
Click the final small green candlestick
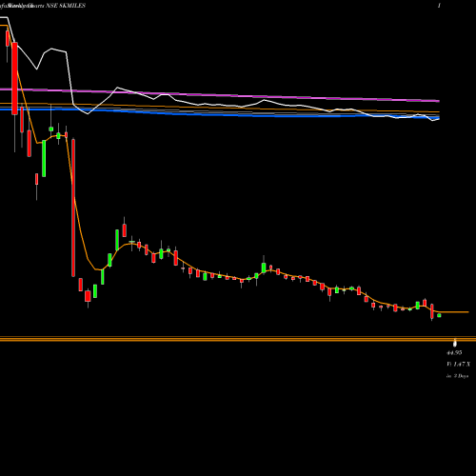coord(439,315)
